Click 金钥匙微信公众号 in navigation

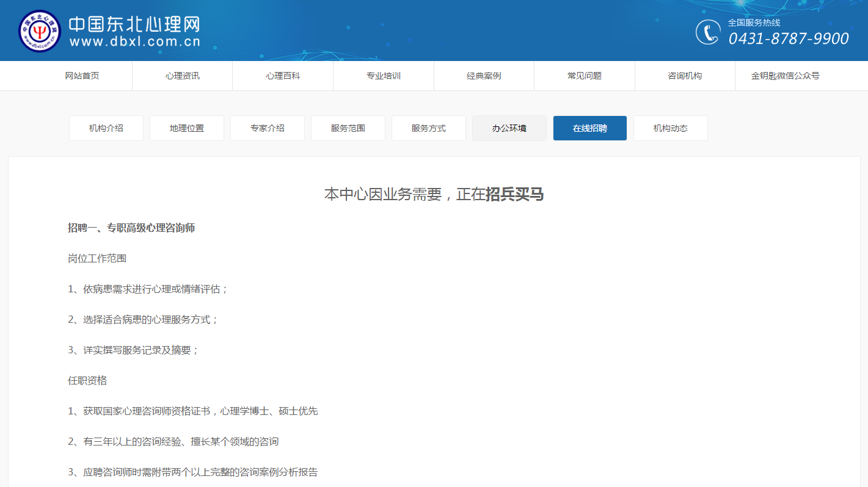coord(785,76)
